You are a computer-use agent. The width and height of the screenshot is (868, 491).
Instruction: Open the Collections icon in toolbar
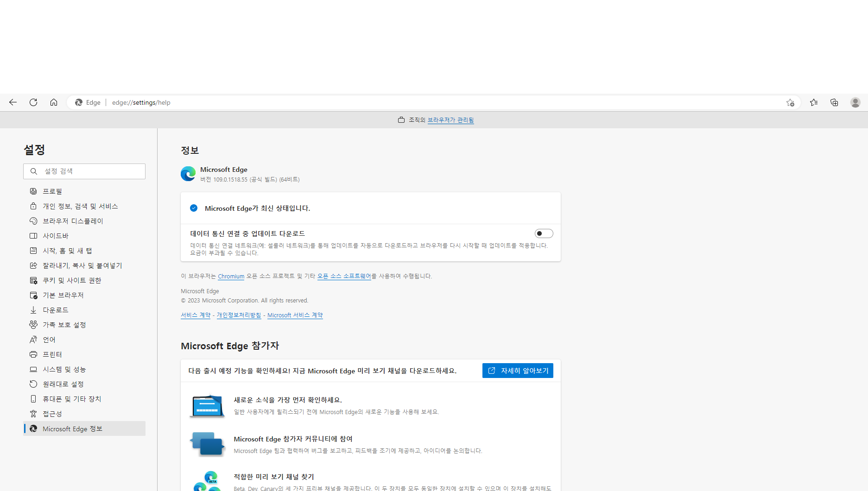(x=834, y=102)
